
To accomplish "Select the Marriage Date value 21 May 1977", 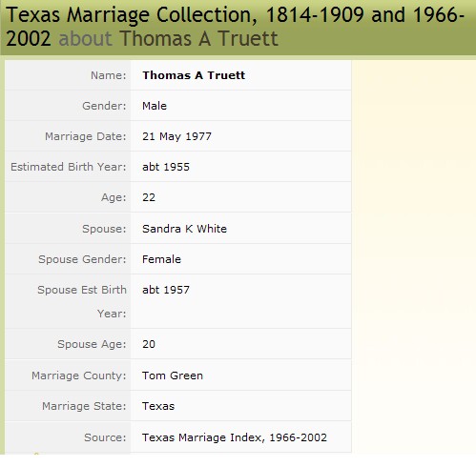I will coord(176,136).
